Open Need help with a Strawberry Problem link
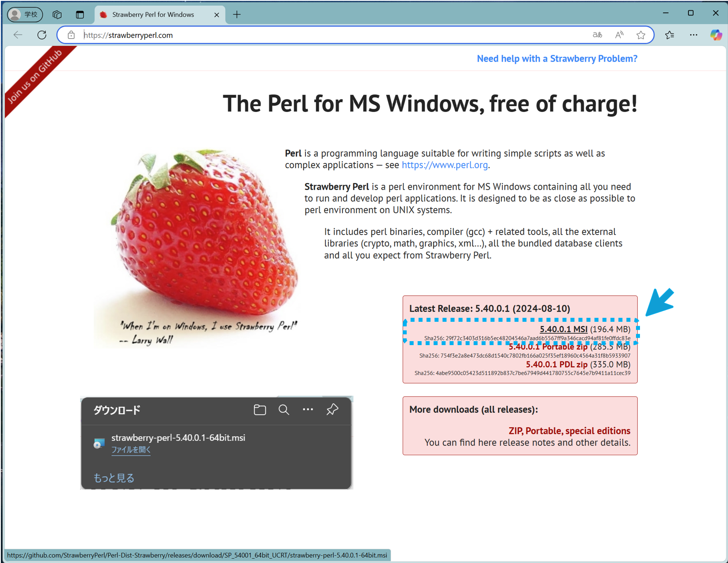 (x=557, y=58)
